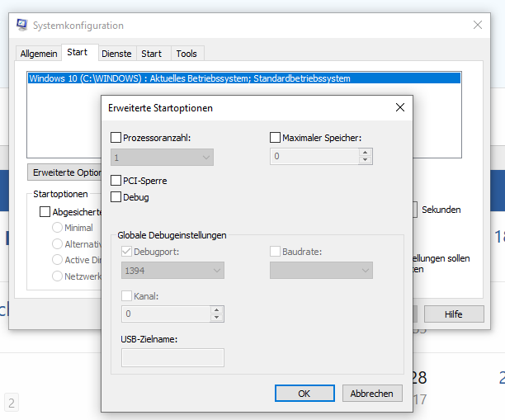Screen dimensions: 505x420
Task: Increase Kanal value with up arrow
Action: point(217,310)
